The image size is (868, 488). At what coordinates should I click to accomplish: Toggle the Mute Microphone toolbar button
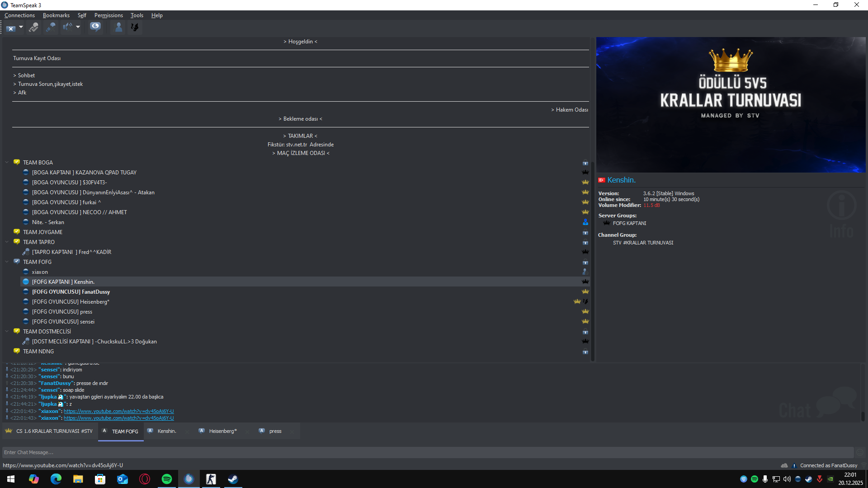[51, 28]
